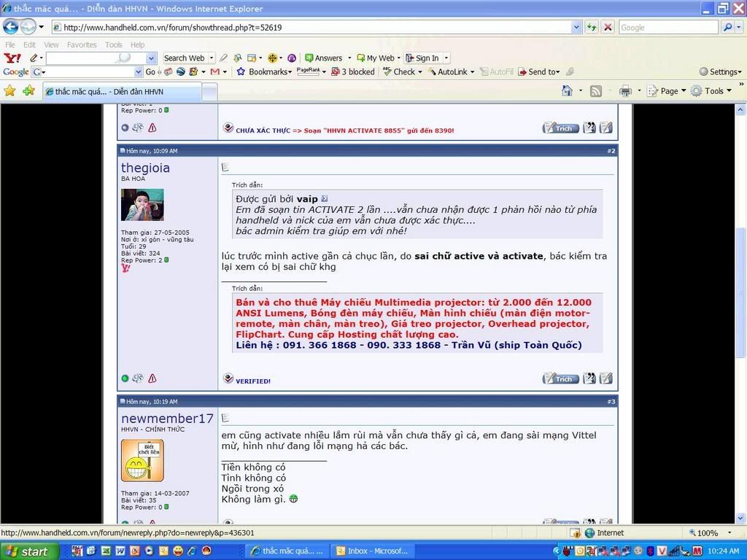Open the zoom level 100% dropdown

coord(729,533)
